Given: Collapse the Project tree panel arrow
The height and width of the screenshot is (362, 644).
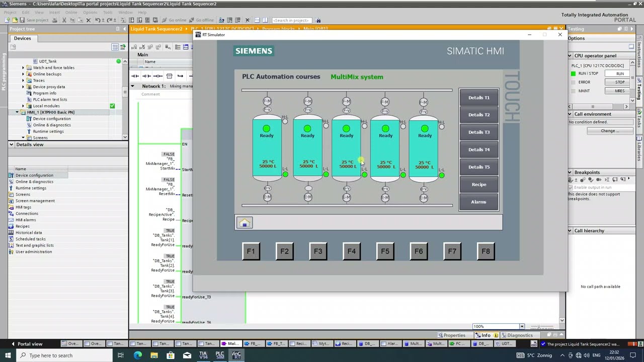Looking at the screenshot, I should (125, 29).
